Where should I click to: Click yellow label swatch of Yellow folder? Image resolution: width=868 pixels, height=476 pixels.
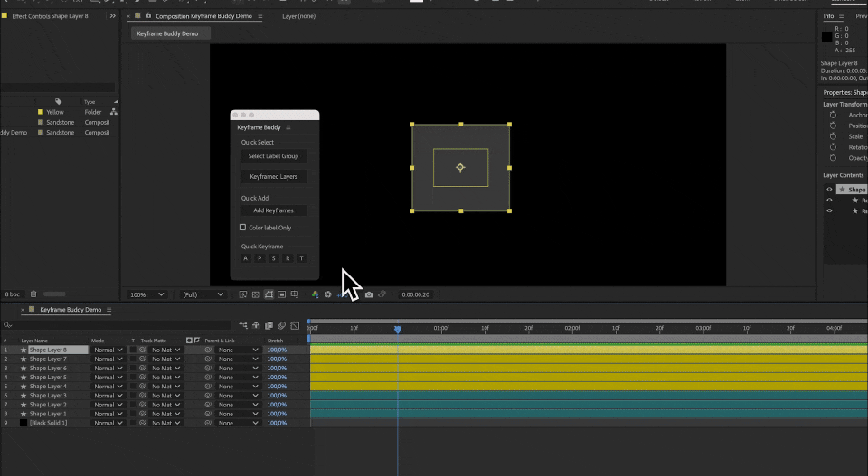coord(41,112)
